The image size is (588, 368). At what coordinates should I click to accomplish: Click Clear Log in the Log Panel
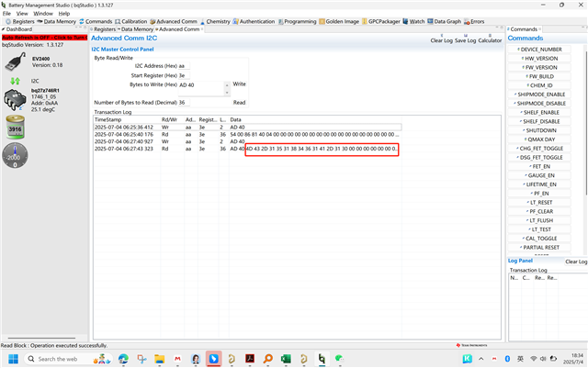576,262
